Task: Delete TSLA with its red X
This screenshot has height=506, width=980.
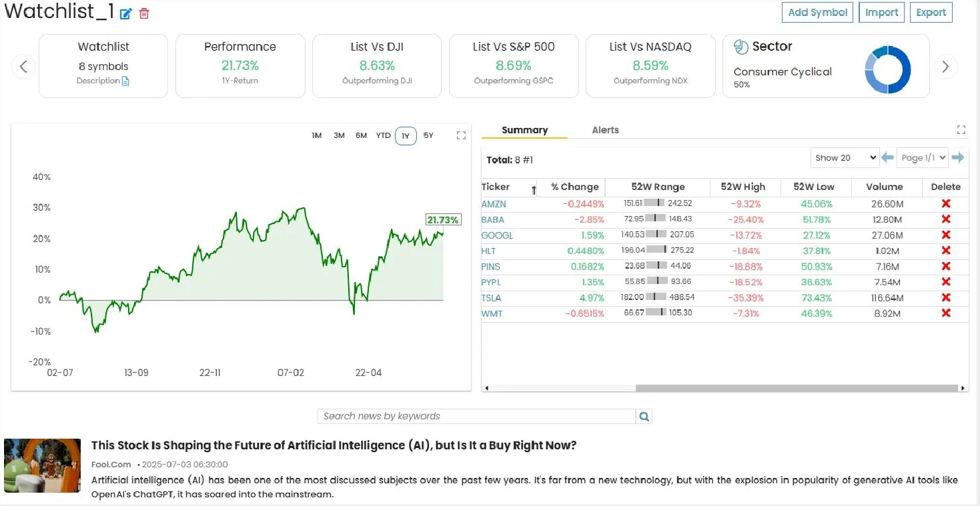Action: 945,297
